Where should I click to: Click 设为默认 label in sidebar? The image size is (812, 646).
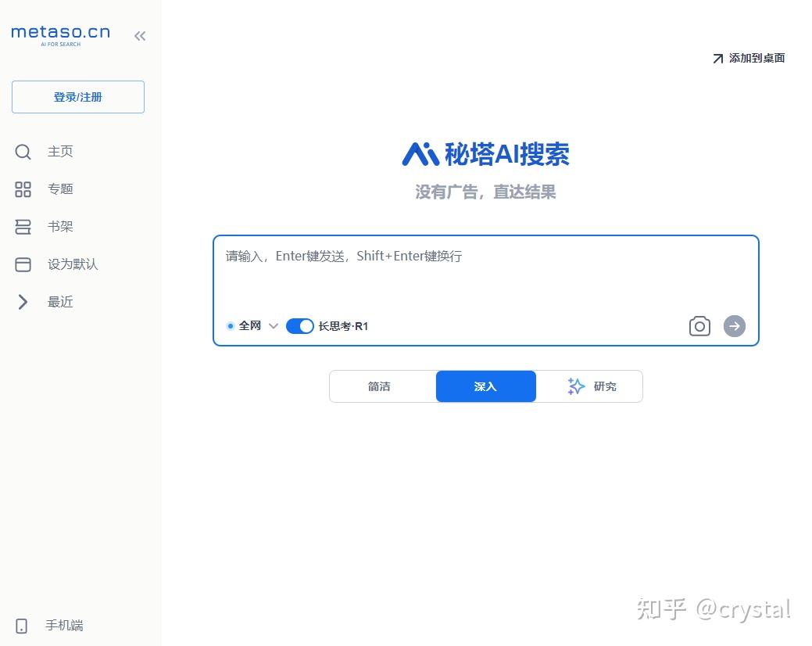point(73,264)
